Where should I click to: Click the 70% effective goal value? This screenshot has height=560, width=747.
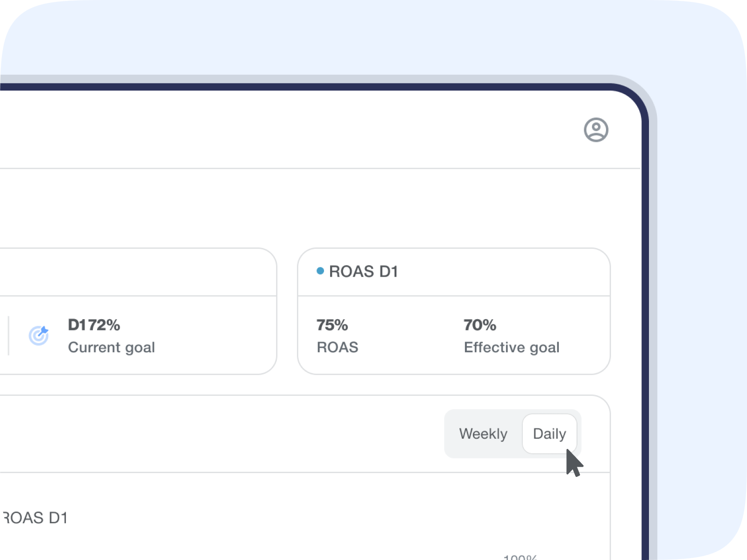[479, 325]
